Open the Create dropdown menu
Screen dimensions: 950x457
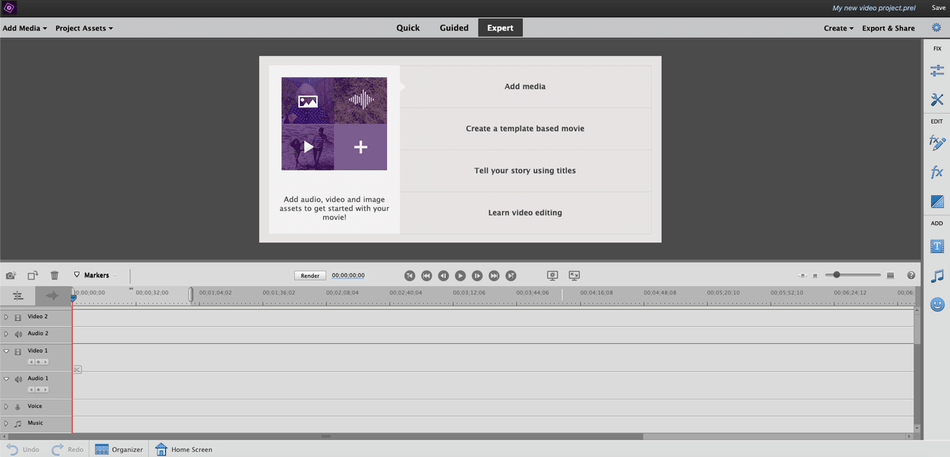click(x=839, y=28)
